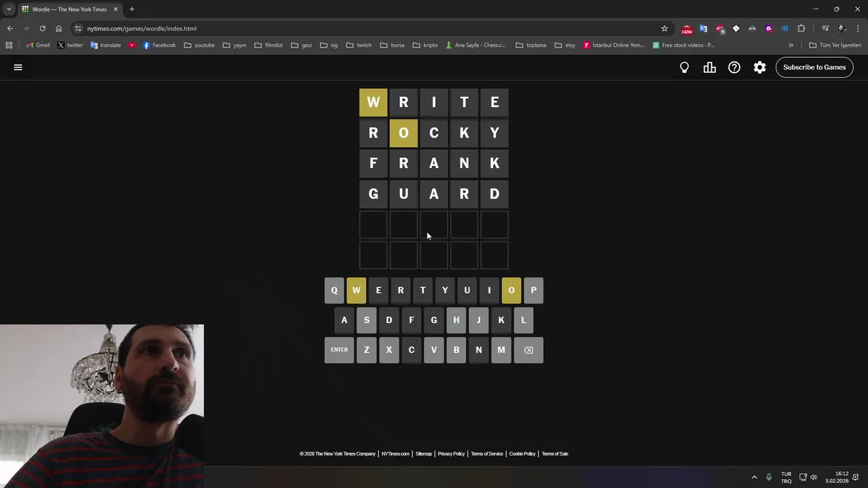
Task: Open the volume icon in taskbar
Action: click(814, 477)
